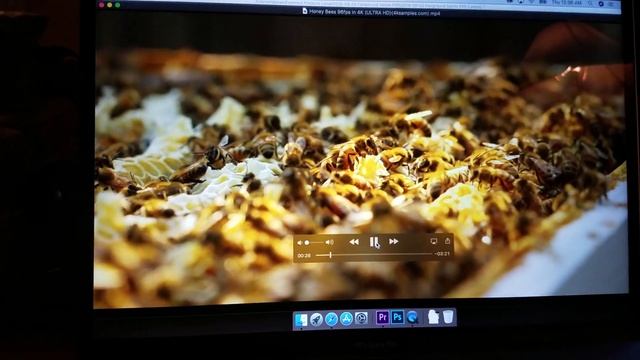Click the volume slider knob
Viewport: 640px width, 360px height.
307,243
